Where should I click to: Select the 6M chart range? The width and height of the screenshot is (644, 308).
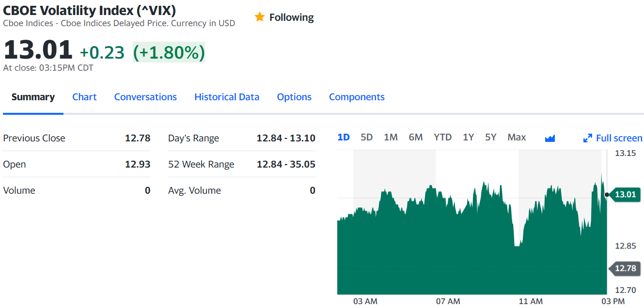coord(416,137)
